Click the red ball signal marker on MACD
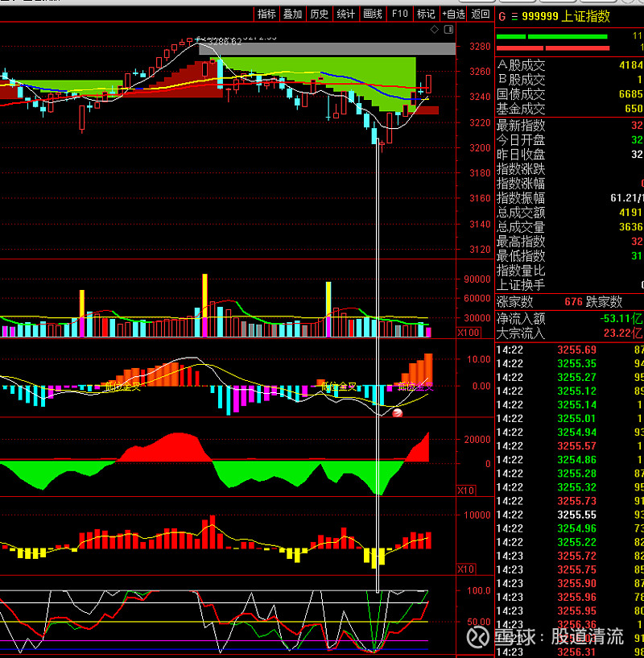 tap(396, 412)
